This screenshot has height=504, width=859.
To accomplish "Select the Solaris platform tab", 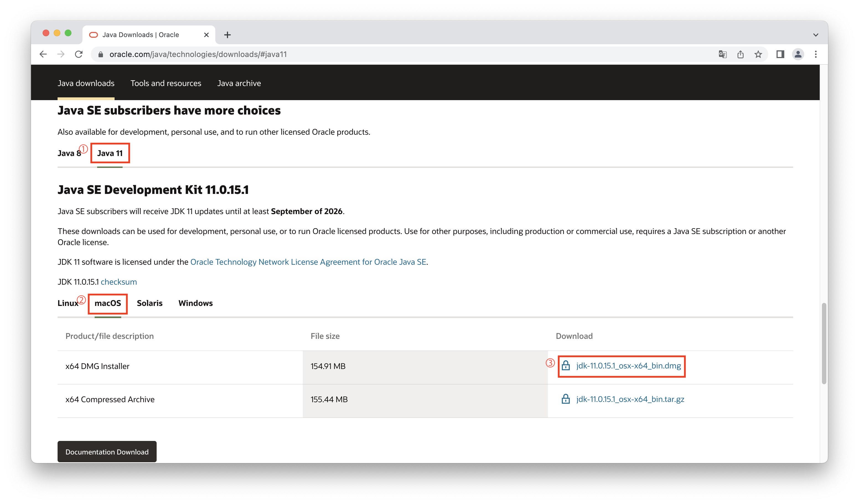I will pyautogui.click(x=150, y=303).
